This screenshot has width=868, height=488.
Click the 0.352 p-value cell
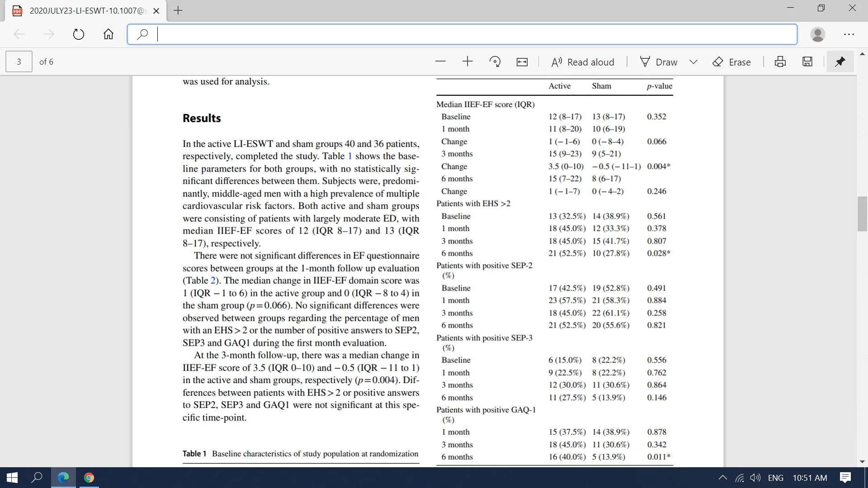(656, 117)
